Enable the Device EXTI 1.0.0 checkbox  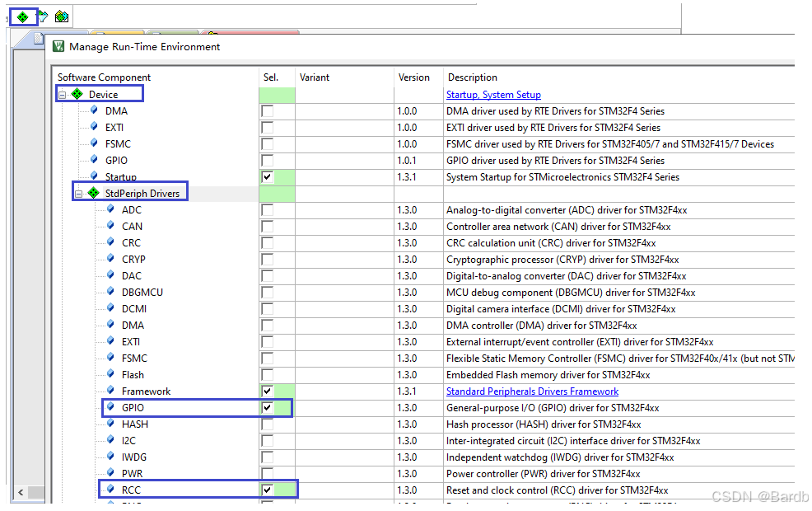coord(267,128)
